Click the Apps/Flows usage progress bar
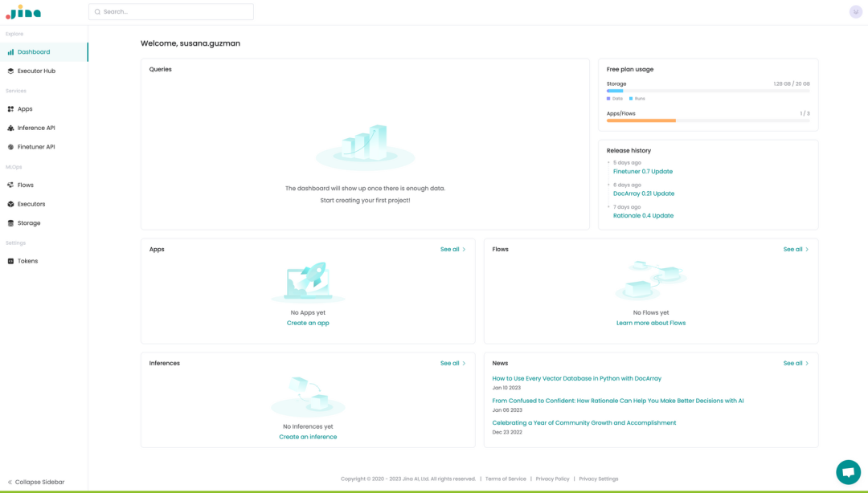Screen dimensions: 868x493 tap(708, 120)
